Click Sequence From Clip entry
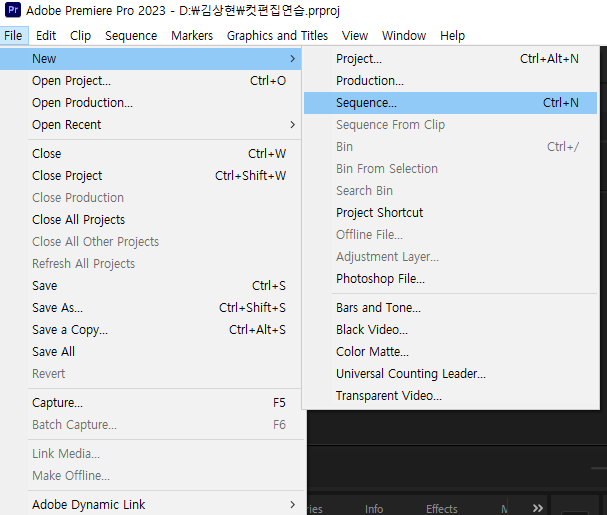This screenshot has height=515, width=607. click(x=450, y=125)
